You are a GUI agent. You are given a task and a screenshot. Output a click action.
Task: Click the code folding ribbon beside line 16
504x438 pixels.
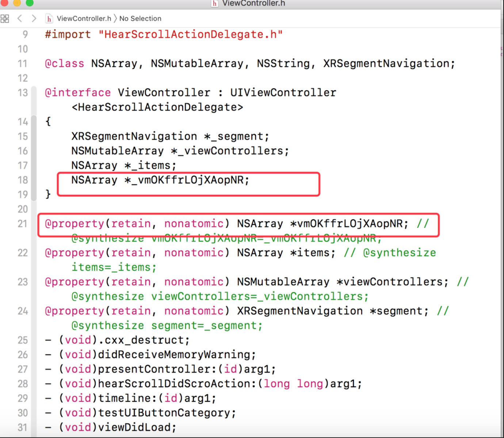(x=34, y=151)
